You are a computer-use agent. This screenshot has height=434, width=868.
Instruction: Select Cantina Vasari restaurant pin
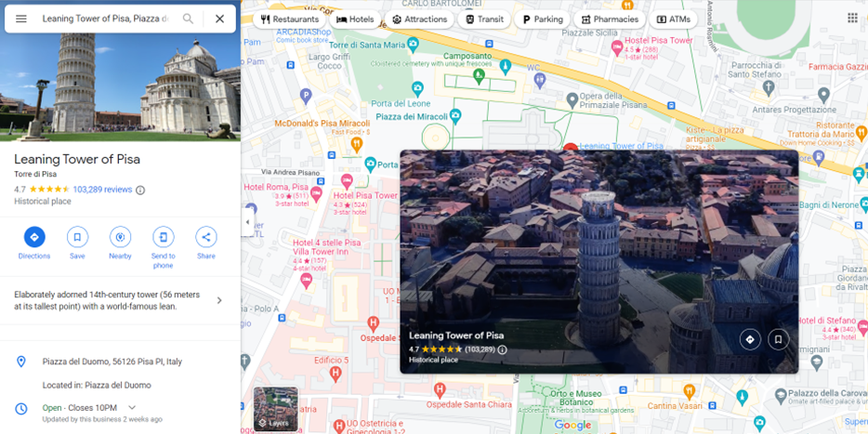click(690, 391)
